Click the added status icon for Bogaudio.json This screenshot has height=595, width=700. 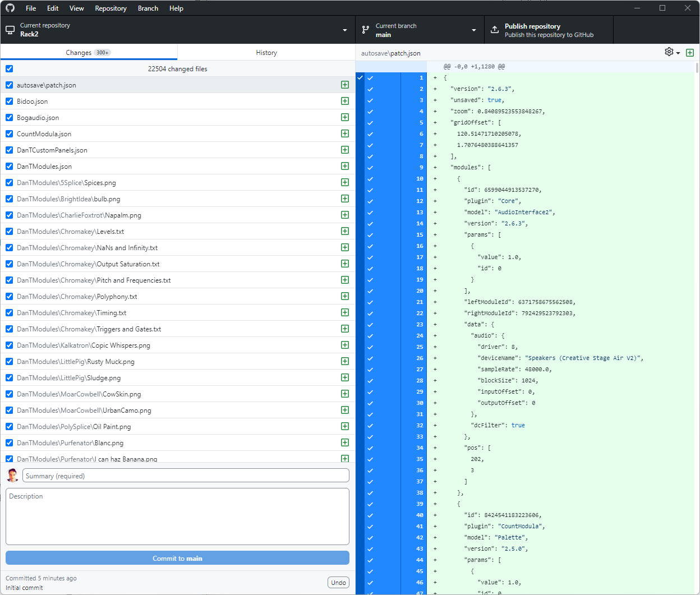click(x=345, y=117)
